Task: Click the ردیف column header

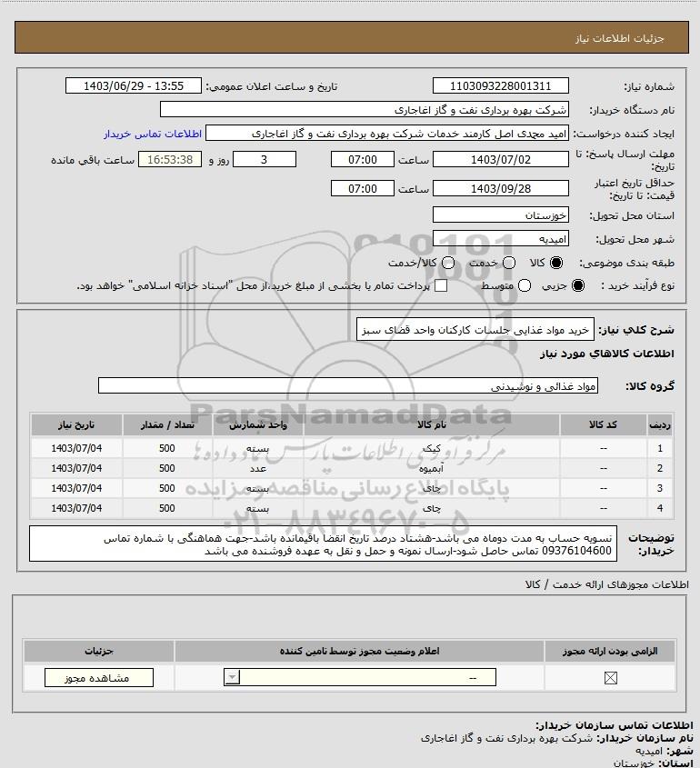Action: click(660, 424)
